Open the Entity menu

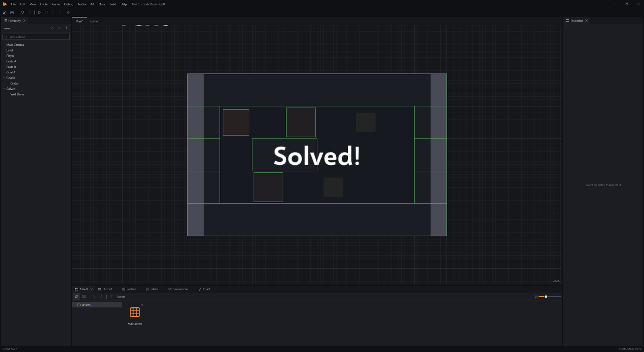click(x=44, y=4)
